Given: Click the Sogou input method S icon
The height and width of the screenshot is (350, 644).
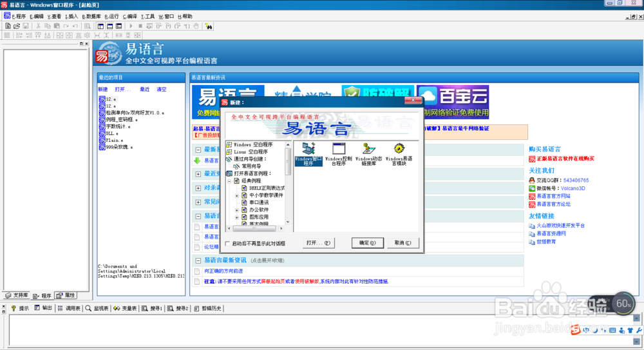Looking at the screenshot, I should [x=575, y=329].
